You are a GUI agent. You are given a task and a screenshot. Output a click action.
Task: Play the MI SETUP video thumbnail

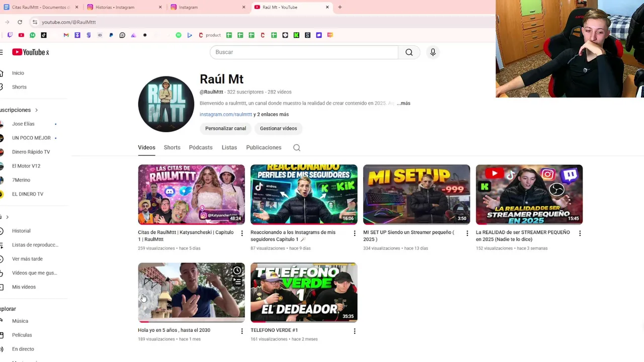(417, 195)
